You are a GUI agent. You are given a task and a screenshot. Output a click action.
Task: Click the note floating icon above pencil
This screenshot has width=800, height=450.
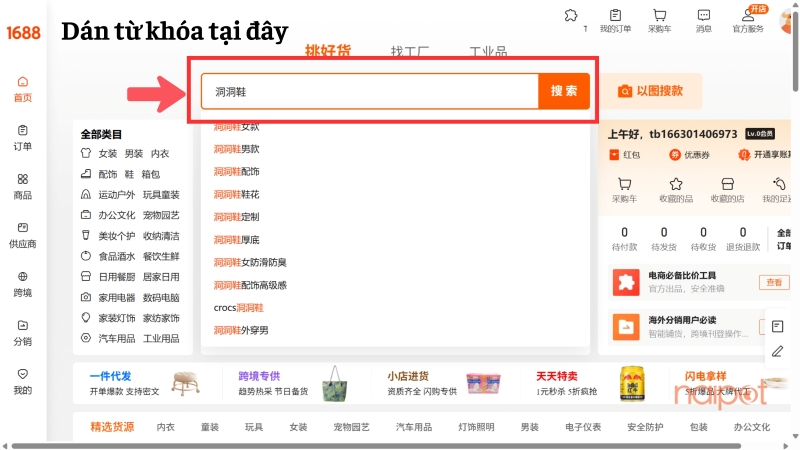[x=777, y=326]
